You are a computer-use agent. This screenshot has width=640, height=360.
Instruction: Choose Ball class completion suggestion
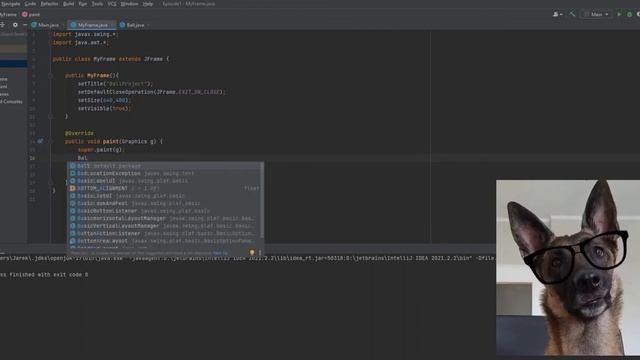(165, 166)
